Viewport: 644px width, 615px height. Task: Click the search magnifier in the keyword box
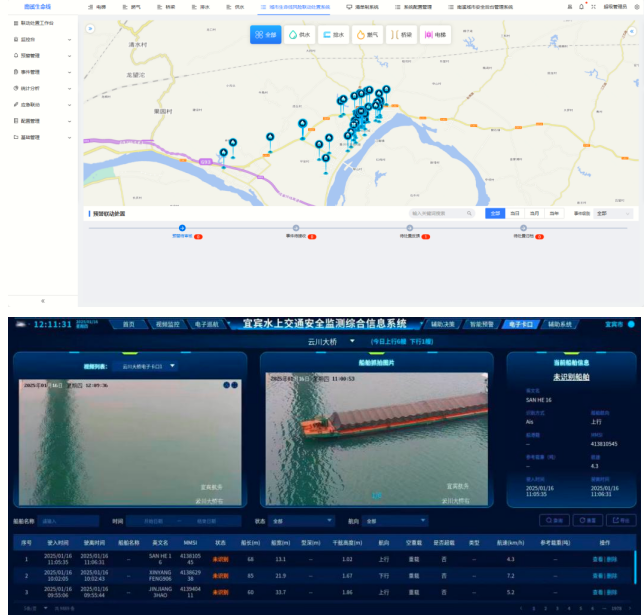[x=469, y=213]
